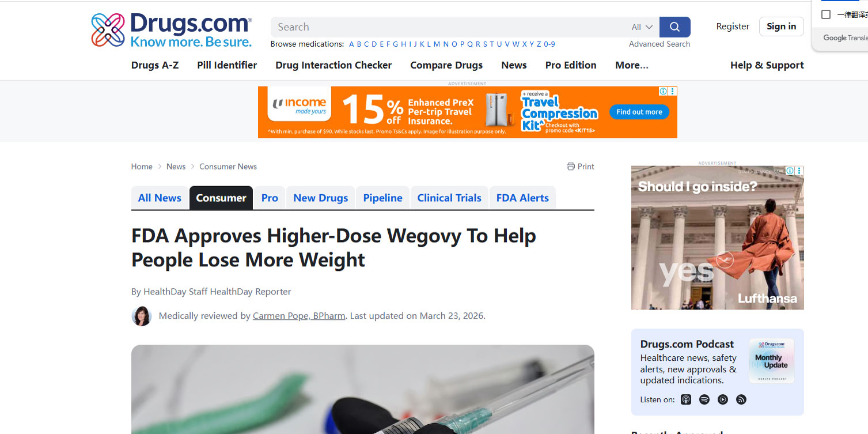
Task: Click the play-circle podcast icon
Action: (x=723, y=399)
